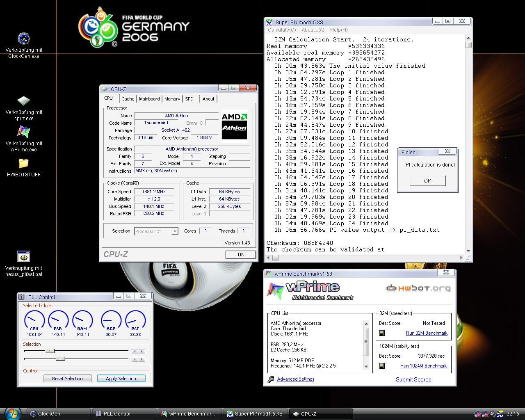Open the SPD tab in CPU-Z
This screenshot has height=420, width=525.
pos(189,99)
